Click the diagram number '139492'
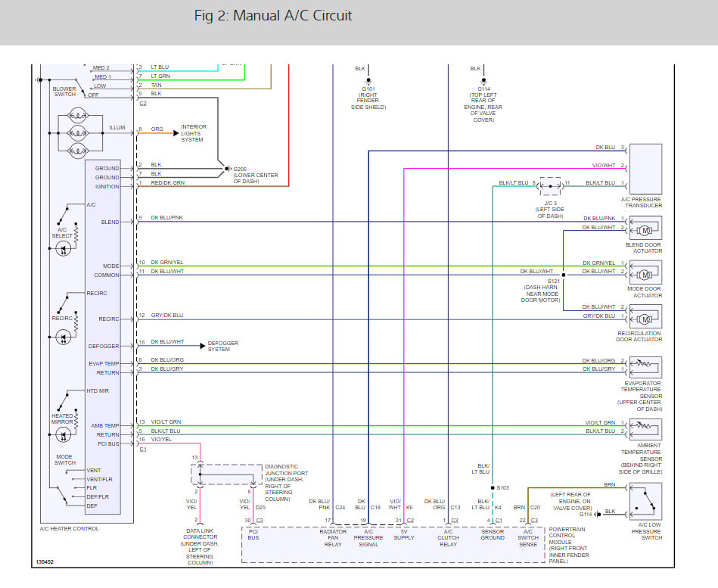This screenshot has height=588, width=718. pyautogui.click(x=45, y=562)
